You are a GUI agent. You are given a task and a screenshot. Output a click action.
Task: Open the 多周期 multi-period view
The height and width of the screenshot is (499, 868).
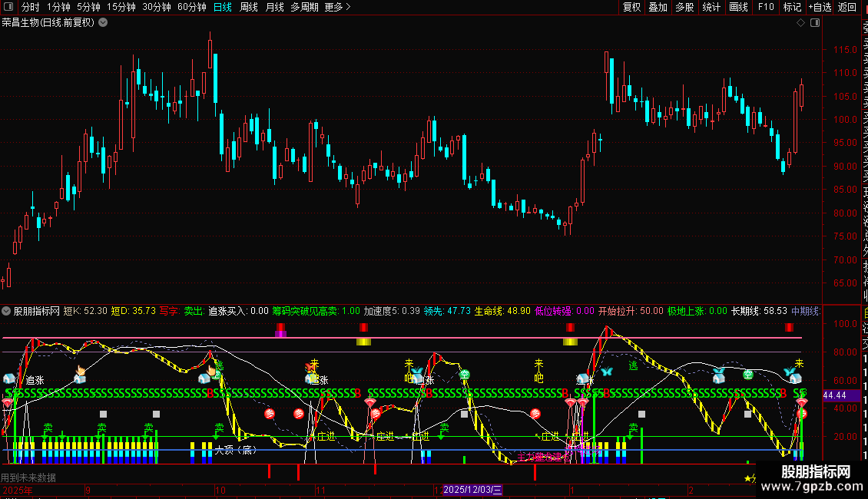pos(304,7)
